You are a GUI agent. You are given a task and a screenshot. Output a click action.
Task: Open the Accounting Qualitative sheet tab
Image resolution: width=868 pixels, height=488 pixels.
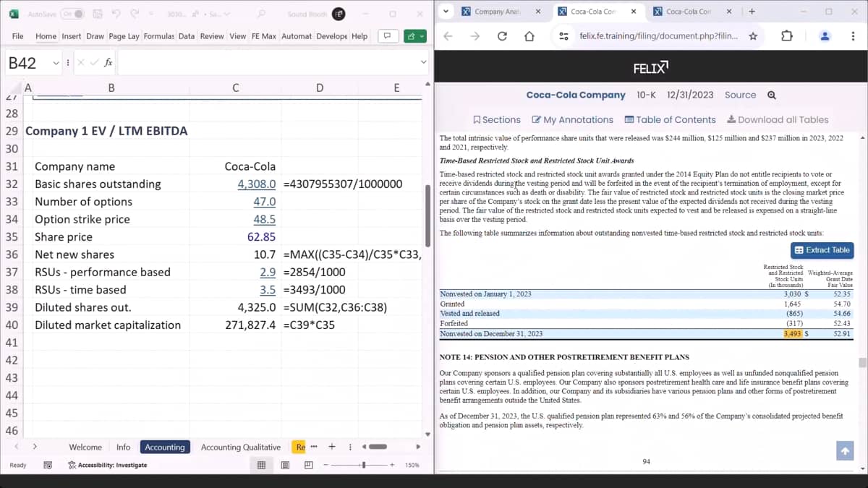tap(241, 448)
